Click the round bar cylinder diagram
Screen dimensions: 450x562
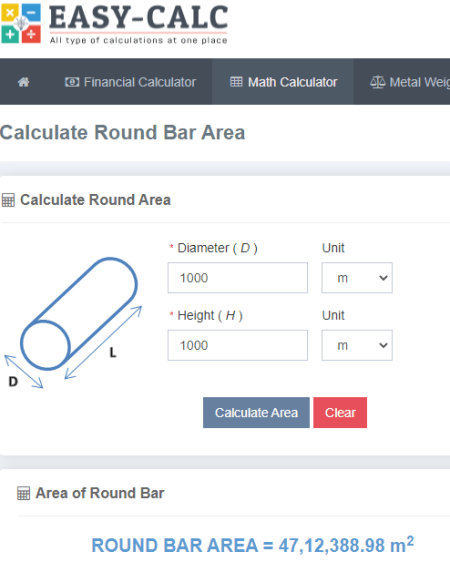click(x=73, y=323)
